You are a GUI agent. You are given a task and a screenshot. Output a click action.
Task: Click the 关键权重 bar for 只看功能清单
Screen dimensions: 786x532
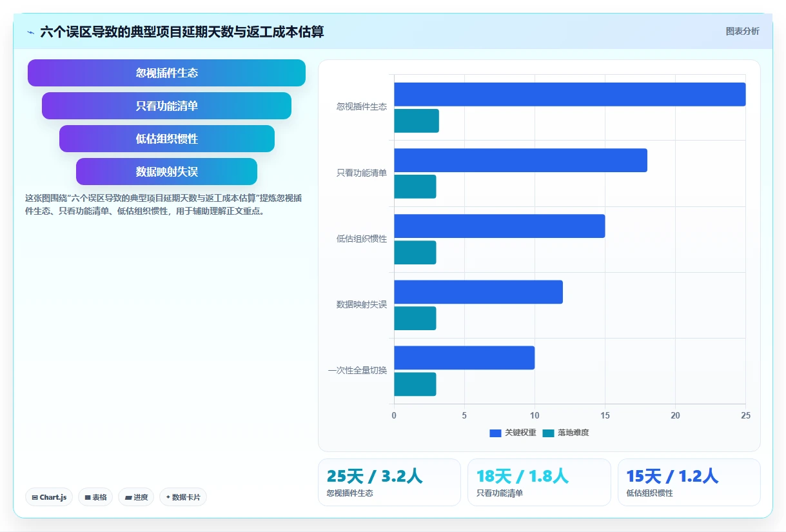click(520, 160)
